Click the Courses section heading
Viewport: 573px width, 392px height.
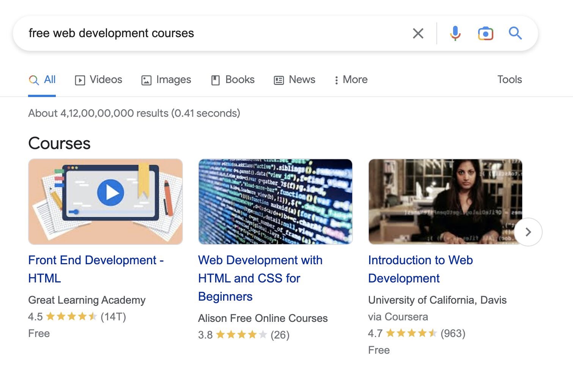pos(59,143)
